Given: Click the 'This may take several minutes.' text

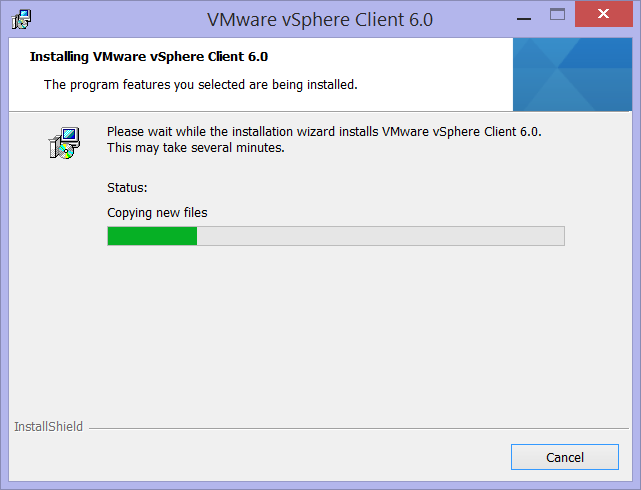Looking at the screenshot, I should (x=196, y=148).
